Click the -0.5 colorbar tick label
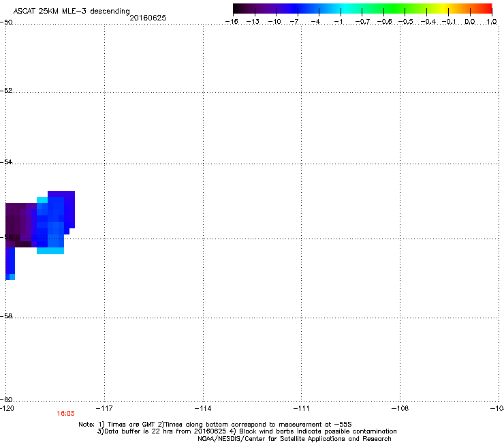 pyautogui.click(x=406, y=22)
